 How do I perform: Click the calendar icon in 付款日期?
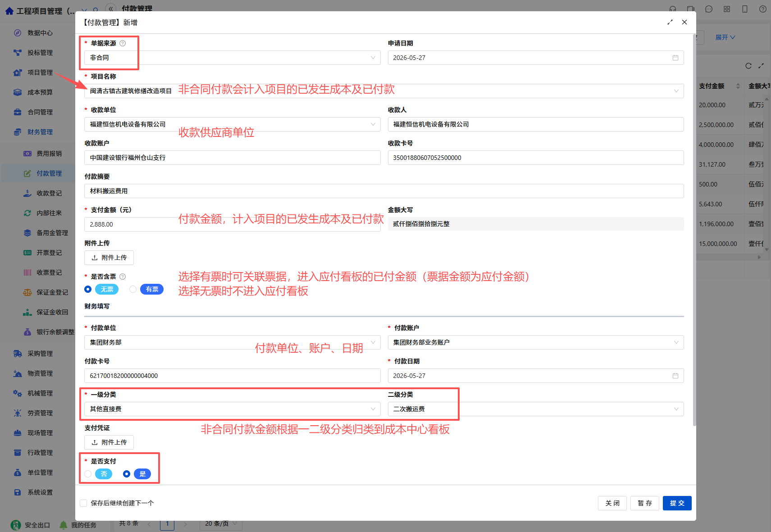[675, 376]
